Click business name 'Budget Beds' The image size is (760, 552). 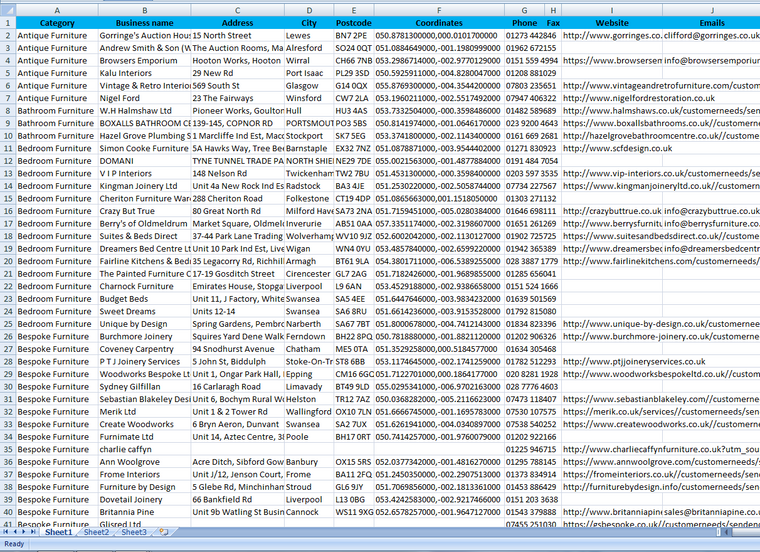[144, 299]
